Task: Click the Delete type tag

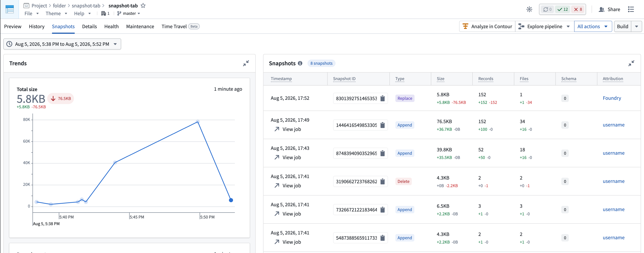Action: [404, 181]
